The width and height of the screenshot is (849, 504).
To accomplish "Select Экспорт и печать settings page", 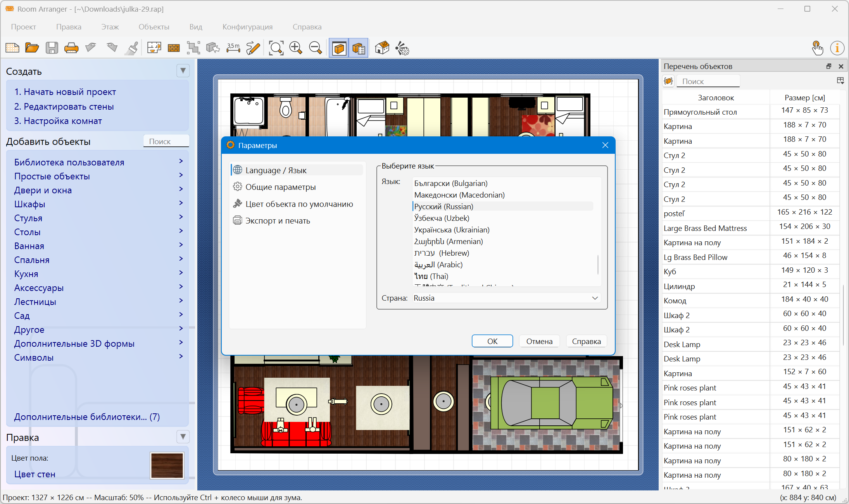I will click(x=278, y=221).
